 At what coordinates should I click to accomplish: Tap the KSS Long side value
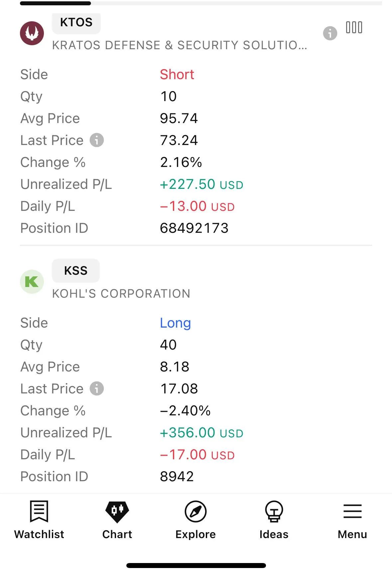(x=175, y=323)
